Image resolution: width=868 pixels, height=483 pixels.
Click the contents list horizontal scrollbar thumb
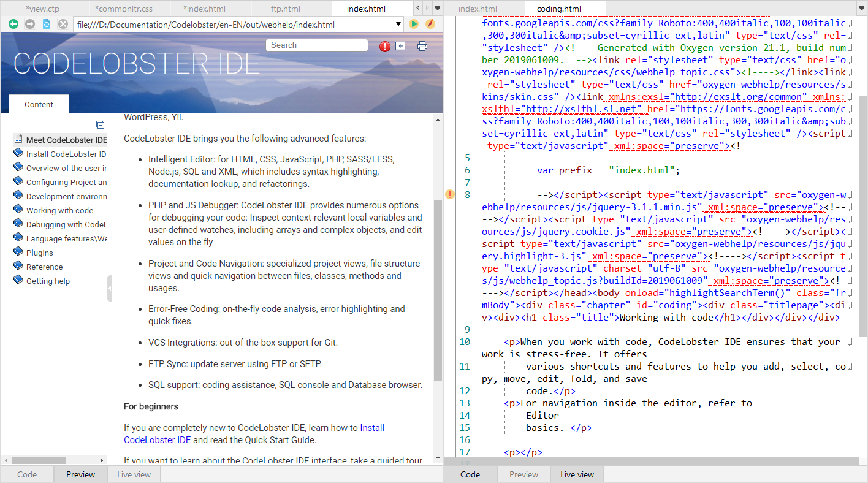[x=39, y=460]
